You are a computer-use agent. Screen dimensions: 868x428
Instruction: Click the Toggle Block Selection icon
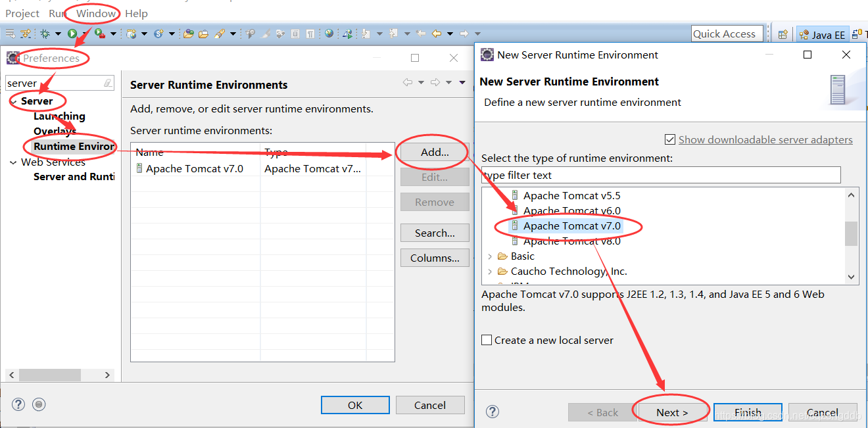pos(295,34)
